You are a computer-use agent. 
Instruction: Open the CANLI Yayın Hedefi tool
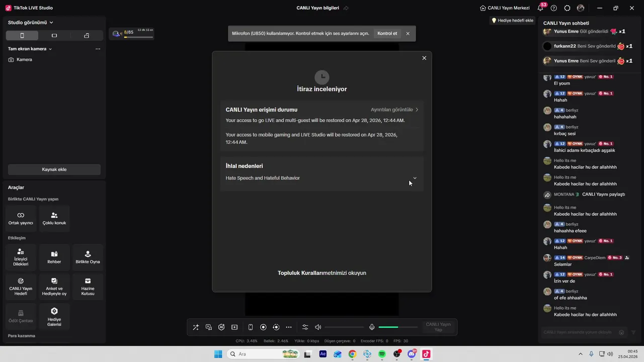pos(21,287)
